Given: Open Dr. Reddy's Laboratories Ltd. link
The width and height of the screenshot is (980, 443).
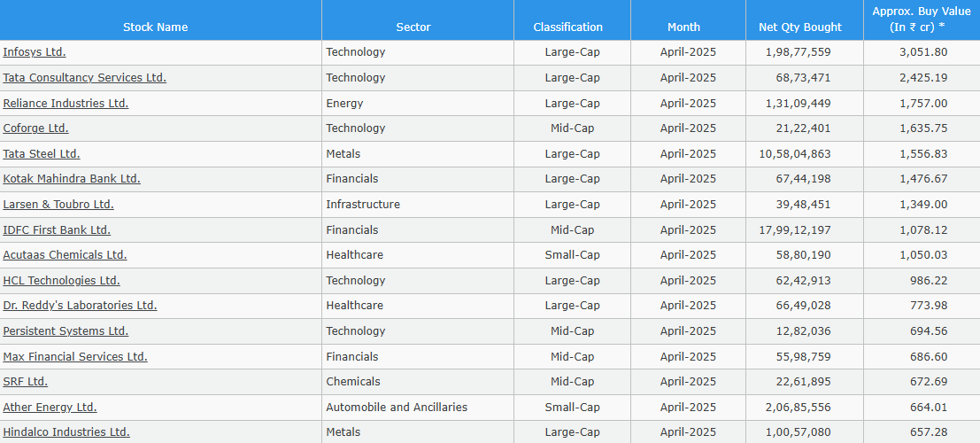Looking at the screenshot, I should tap(80, 306).
